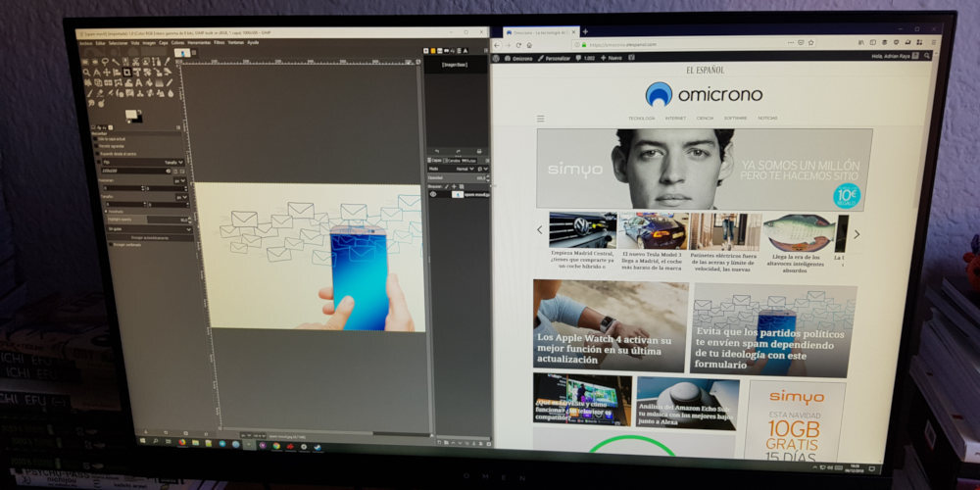The image size is (980, 490).
Task: Open Steam from the Windows taskbar
Action: coord(318,447)
